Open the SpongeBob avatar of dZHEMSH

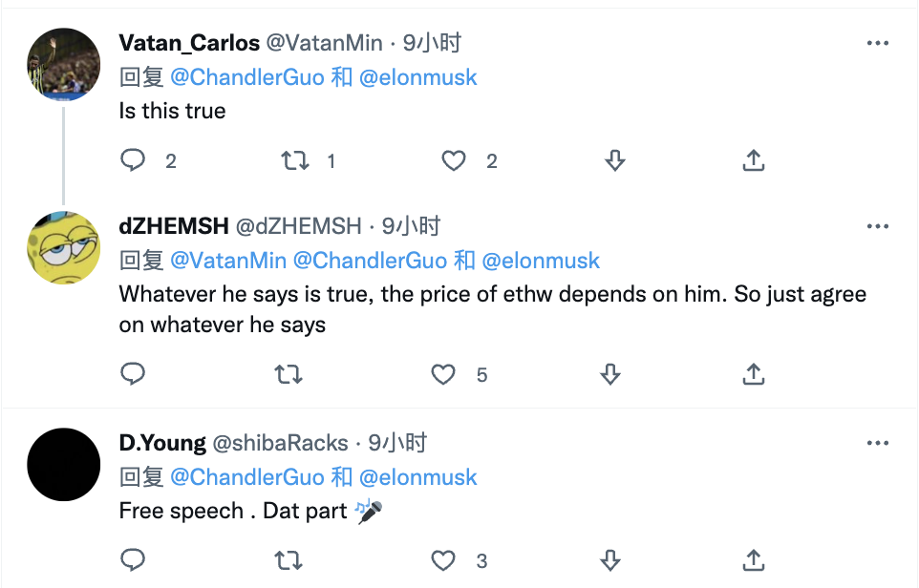(x=63, y=248)
